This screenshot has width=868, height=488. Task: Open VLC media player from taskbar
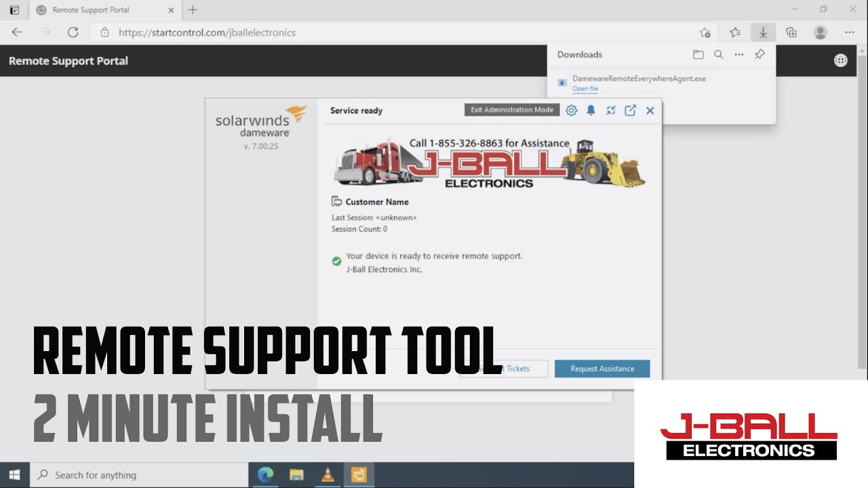328,475
